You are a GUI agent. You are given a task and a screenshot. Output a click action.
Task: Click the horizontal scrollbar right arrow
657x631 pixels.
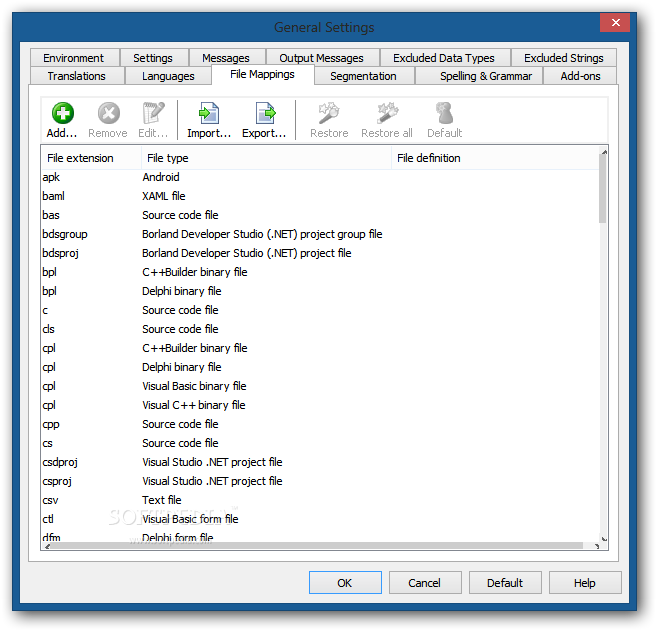point(596,546)
